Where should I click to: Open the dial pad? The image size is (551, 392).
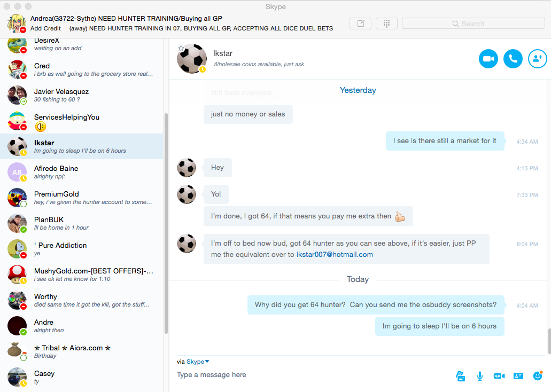pos(386,23)
